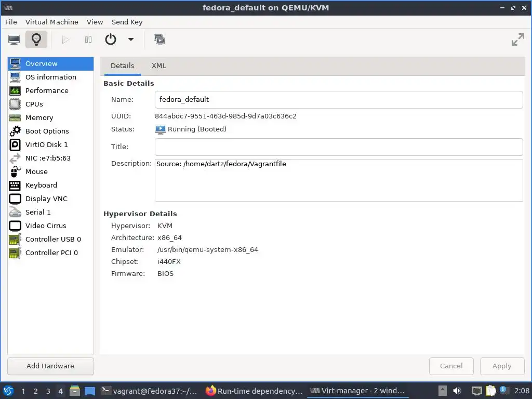The width and height of the screenshot is (532, 399).
Task: Select Controller PCI 0
Action: pyautogui.click(x=50, y=253)
